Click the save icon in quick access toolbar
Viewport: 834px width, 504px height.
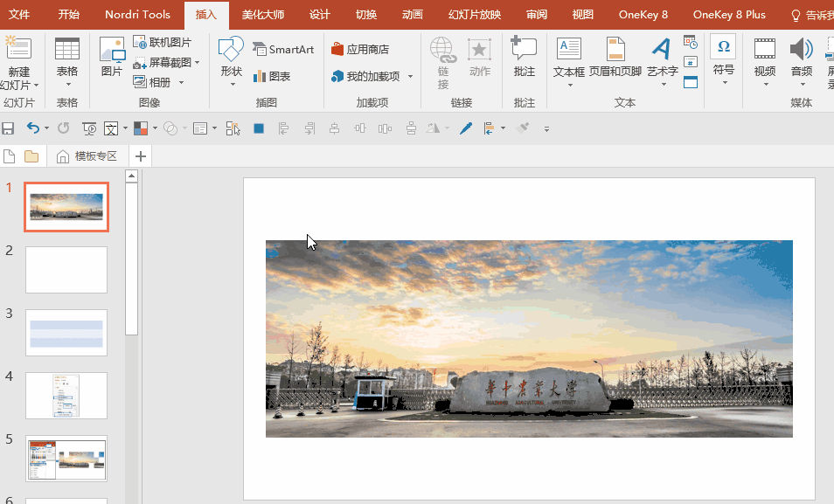tap(8, 128)
